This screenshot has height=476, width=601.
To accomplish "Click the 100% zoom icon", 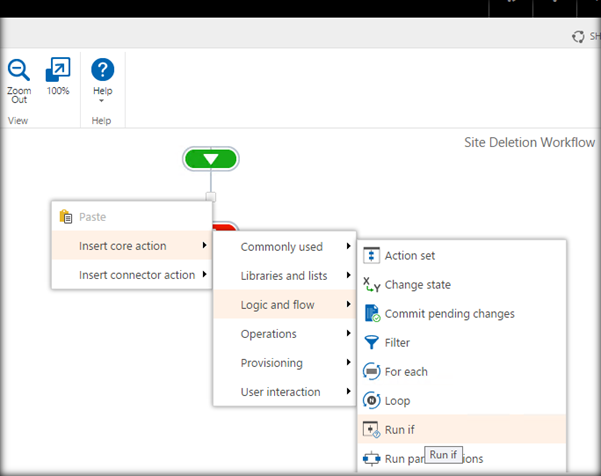I will point(58,70).
